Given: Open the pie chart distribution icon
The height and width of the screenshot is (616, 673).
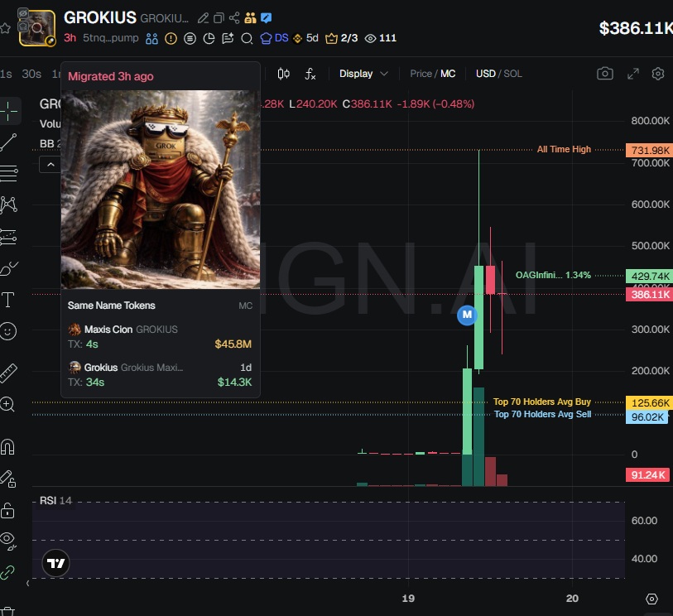Looking at the screenshot, I should [209, 39].
